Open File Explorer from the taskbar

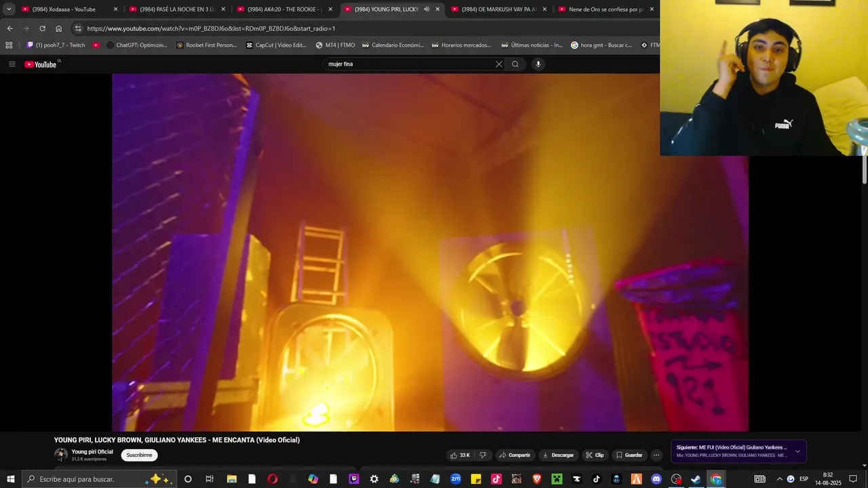click(231, 479)
